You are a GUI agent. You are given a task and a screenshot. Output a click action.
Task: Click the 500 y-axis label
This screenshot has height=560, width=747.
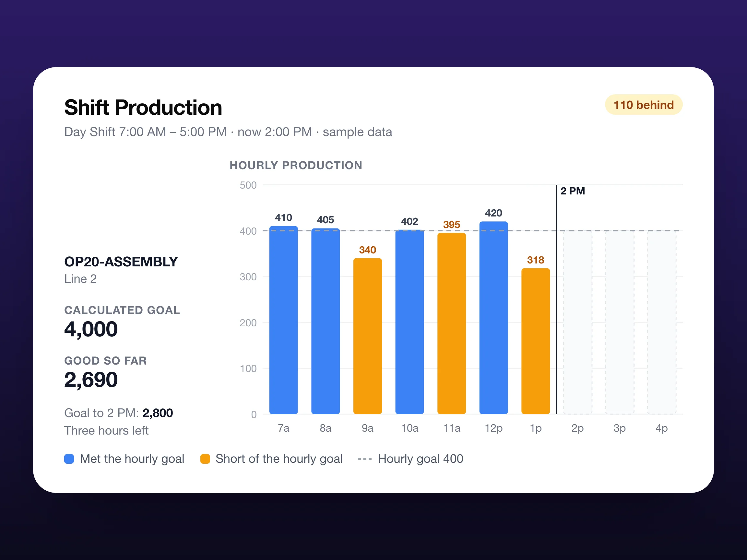click(248, 185)
